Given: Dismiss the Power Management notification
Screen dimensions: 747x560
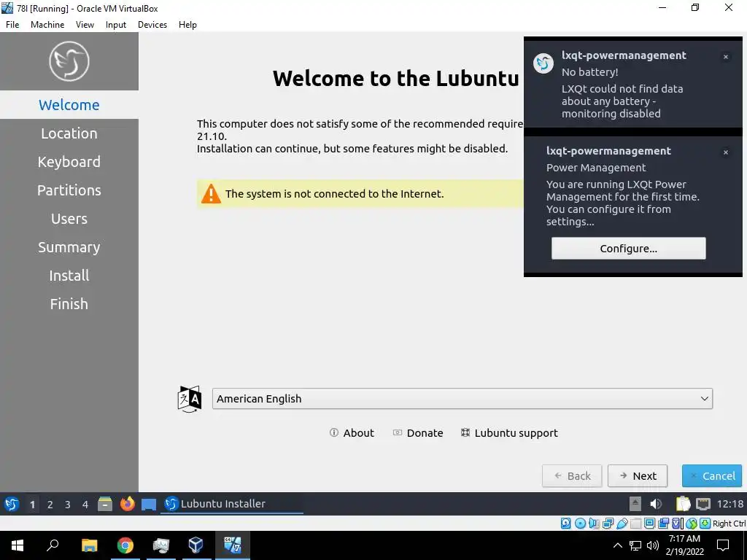Looking at the screenshot, I should pos(726,152).
